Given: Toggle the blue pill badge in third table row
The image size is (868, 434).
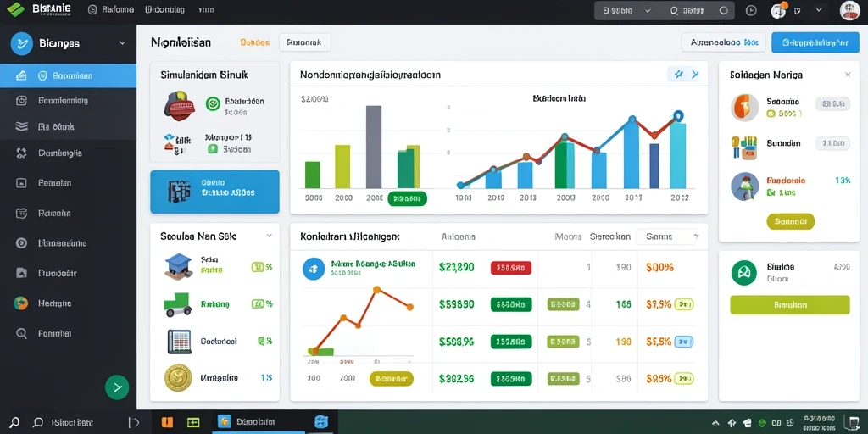Looking at the screenshot, I should click(684, 342).
